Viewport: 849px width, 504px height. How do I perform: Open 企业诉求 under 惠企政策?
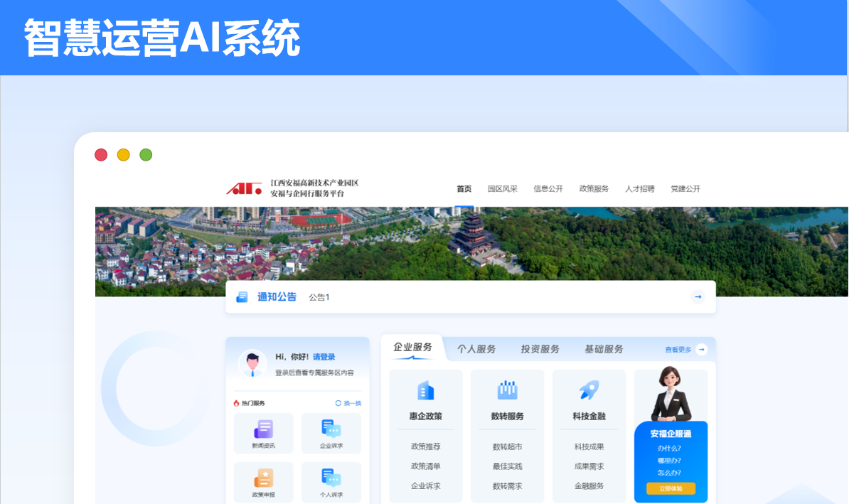pos(426,486)
